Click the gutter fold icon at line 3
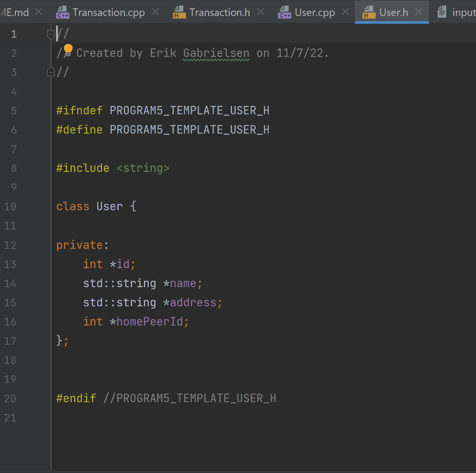 50,72
